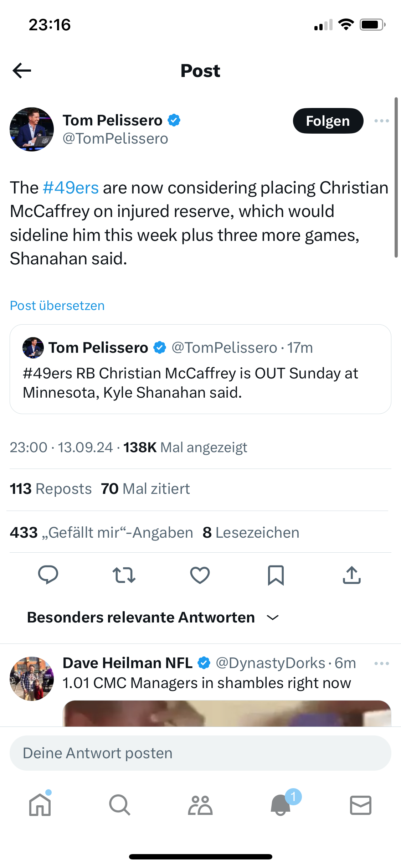Open the reply speech bubble icon
401x868 pixels.
pos(48,575)
